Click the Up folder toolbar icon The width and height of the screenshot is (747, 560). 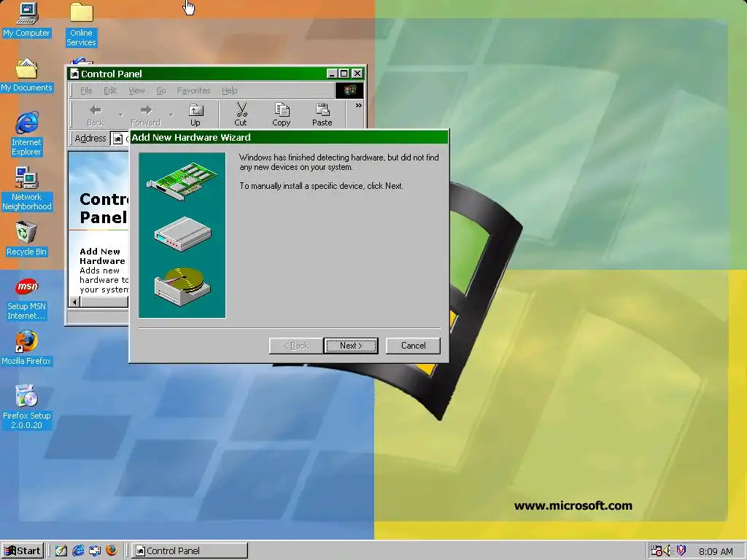tap(196, 115)
